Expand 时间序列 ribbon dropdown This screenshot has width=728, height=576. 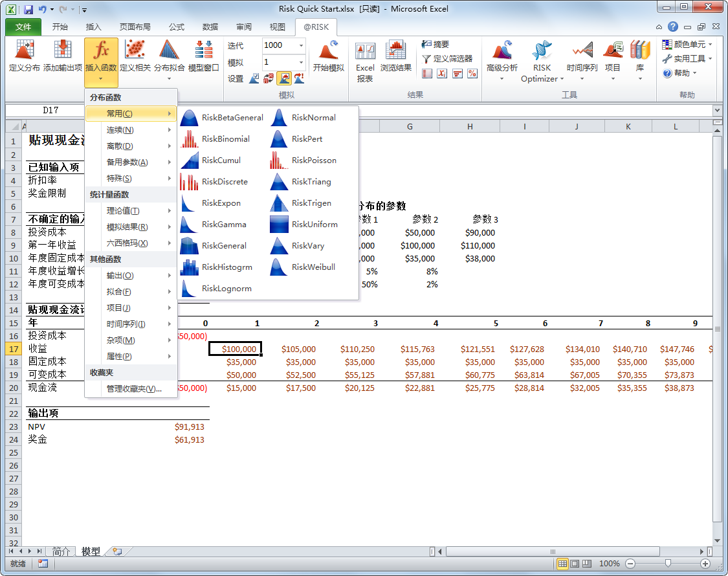(x=582, y=79)
